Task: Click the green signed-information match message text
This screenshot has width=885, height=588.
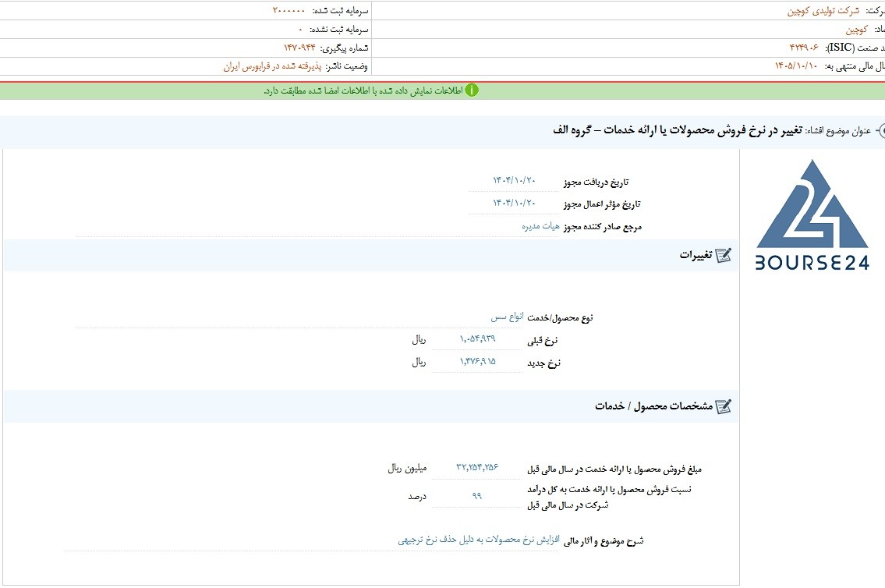Action: (363, 91)
